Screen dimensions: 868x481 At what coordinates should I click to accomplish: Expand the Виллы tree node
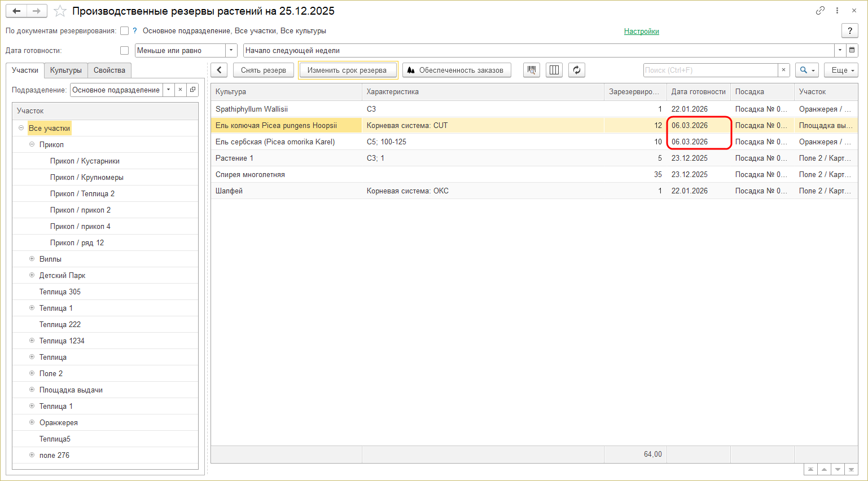[32, 259]
